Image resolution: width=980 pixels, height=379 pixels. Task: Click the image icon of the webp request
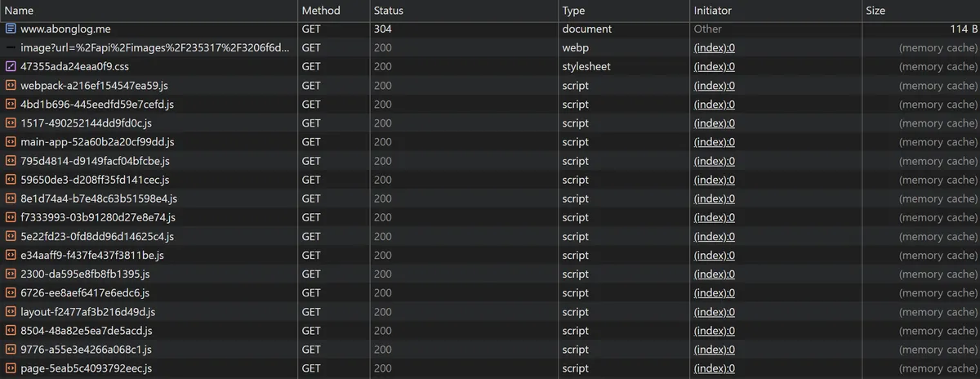pos(11,47)
